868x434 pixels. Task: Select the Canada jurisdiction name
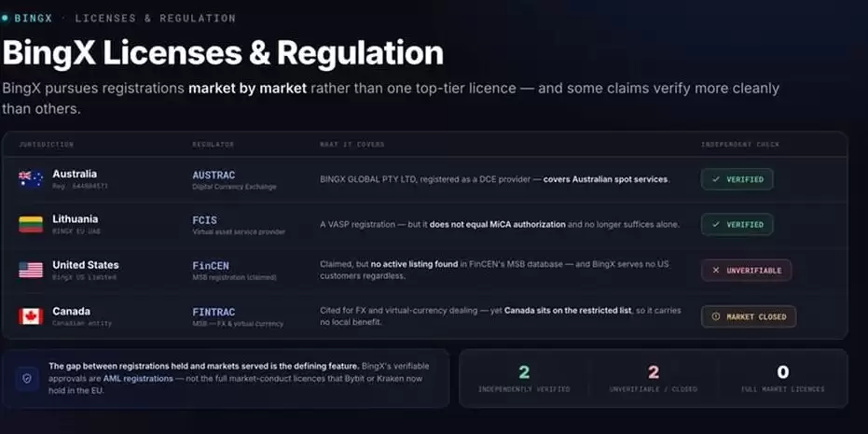(x=72, y=311)
